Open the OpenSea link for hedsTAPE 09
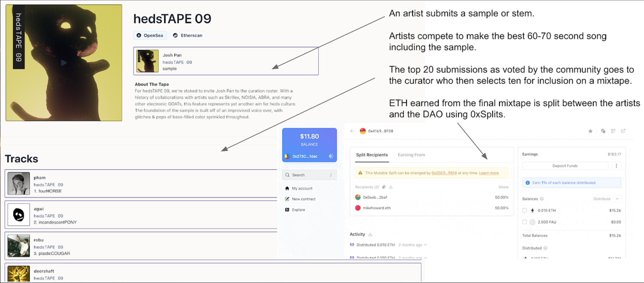The image size is (644, 283). [x=150, y=36]
